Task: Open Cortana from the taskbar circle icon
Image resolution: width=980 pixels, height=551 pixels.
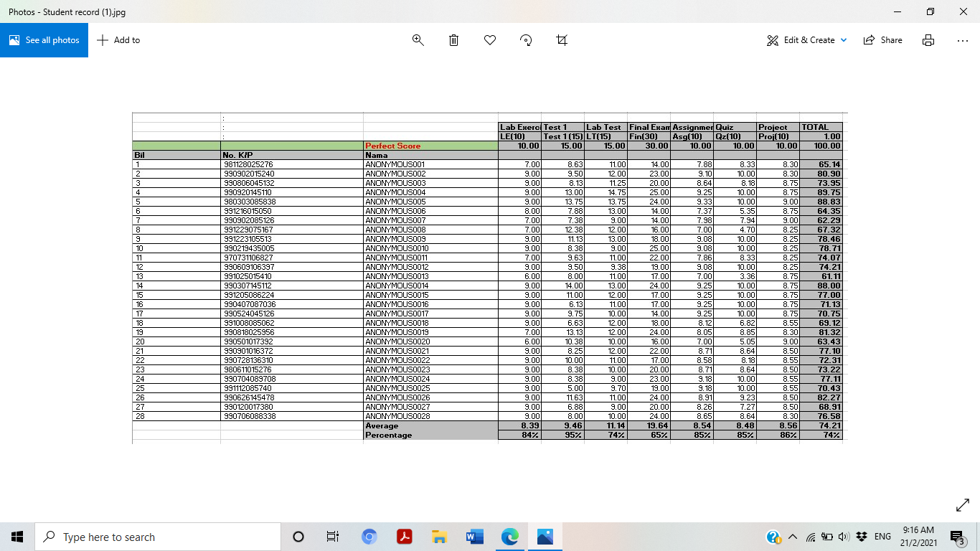Action: pos(298,537)
